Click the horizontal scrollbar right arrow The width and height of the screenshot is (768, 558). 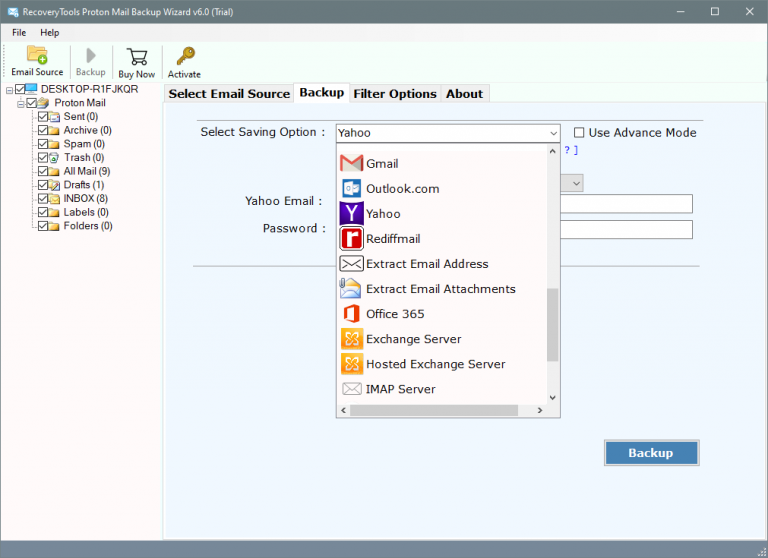[540, 410]
